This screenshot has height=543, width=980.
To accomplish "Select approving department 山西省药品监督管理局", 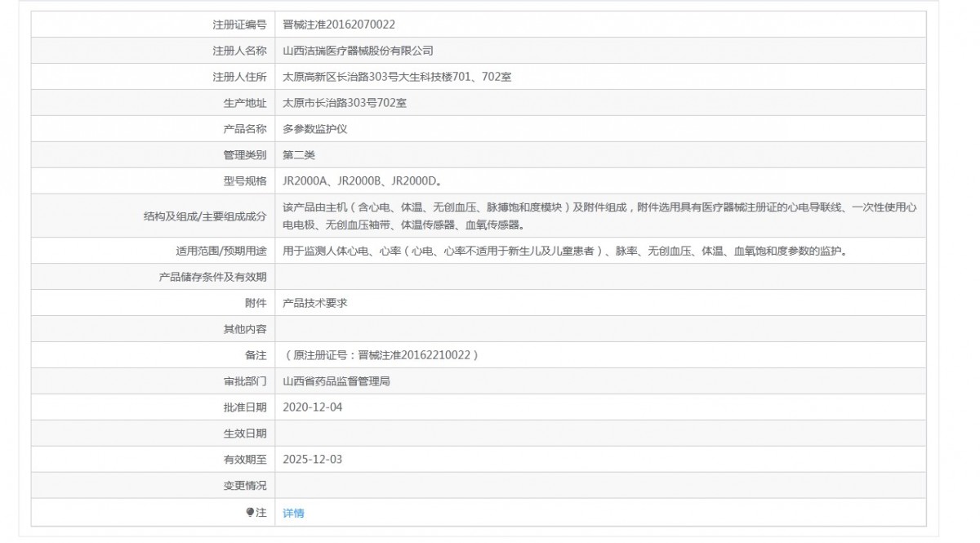I will (x=336, y=381).
